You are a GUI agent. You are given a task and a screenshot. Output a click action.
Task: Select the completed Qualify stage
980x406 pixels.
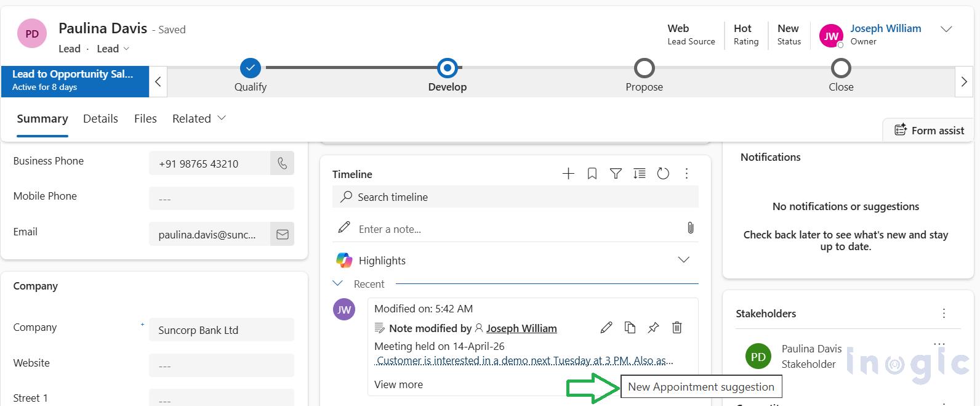tap(251, 68)
